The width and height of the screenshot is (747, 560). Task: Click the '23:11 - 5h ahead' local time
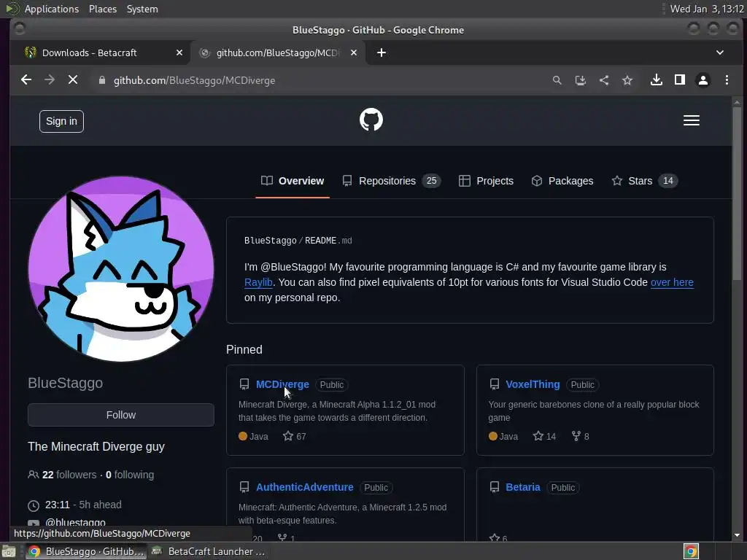pyautogui.click(x=83, y=505)
